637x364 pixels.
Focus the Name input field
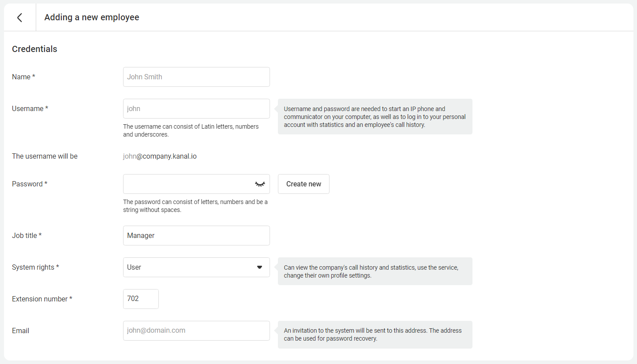(x=196, y=77)
